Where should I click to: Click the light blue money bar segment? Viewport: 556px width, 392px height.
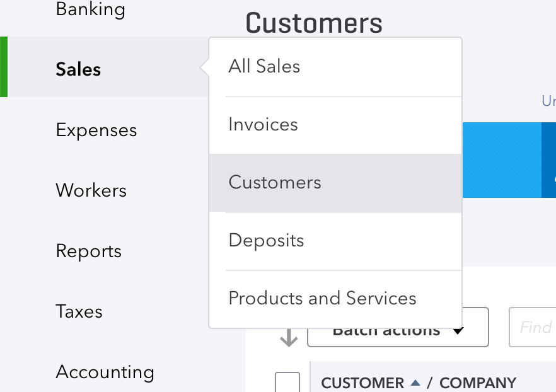click(x=501, y=160)
